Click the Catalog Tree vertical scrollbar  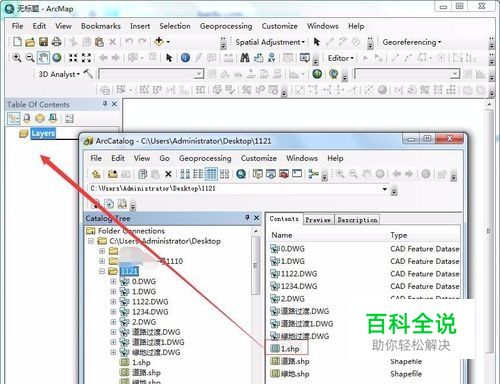click(x=256, y=266)
